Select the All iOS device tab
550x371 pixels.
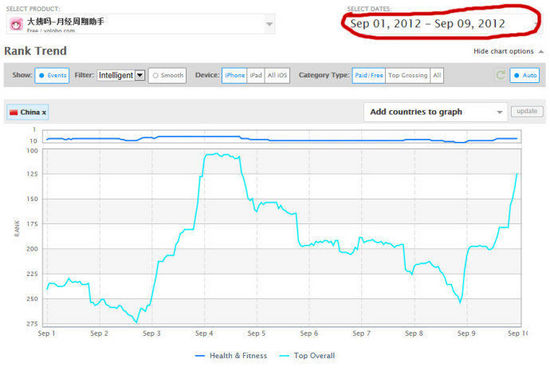[277, 75]
